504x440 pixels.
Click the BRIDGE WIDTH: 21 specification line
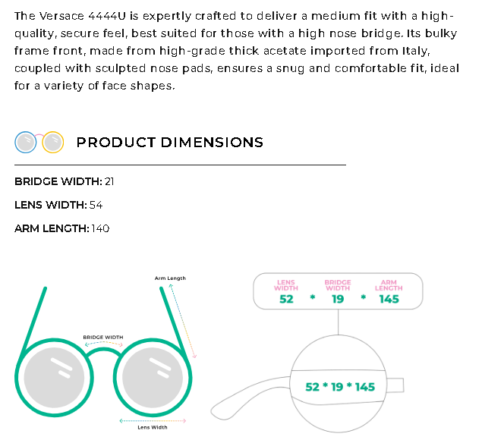(x=65, y=181)
